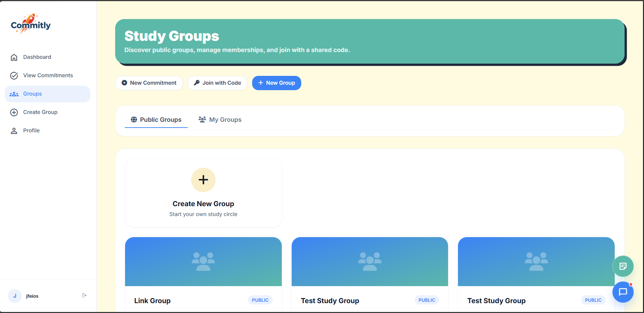
Task: Click the logout icon beside jfeios
Action: 85,295
